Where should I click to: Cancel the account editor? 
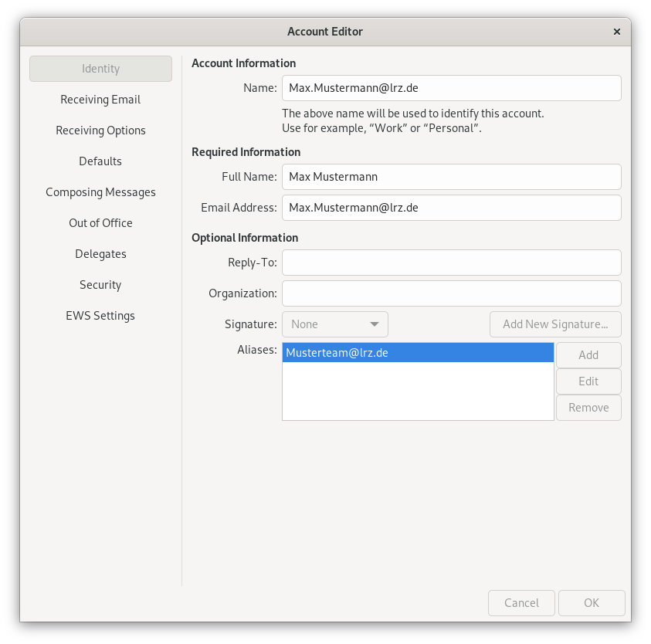point(521,602)
